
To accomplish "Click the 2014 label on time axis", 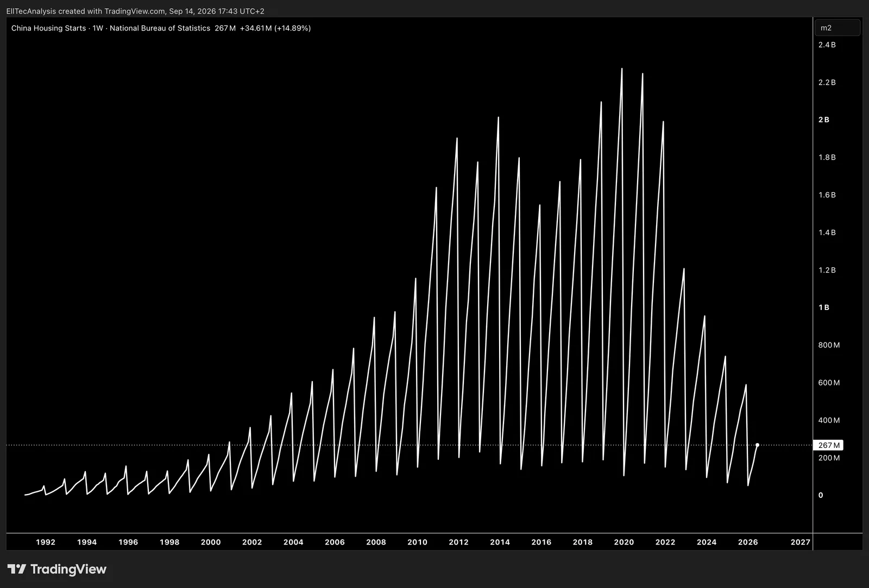I will (x=500, y=542).
